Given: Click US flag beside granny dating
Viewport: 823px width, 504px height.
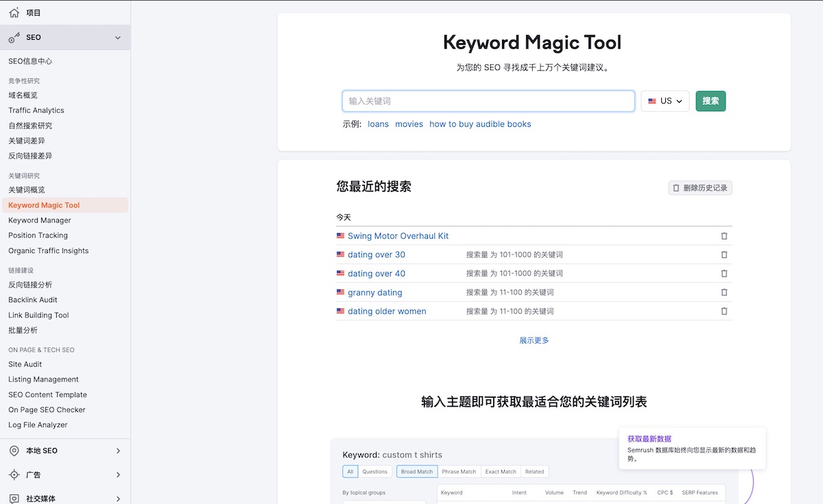Looking at the screenshot, I should (340, 292).
